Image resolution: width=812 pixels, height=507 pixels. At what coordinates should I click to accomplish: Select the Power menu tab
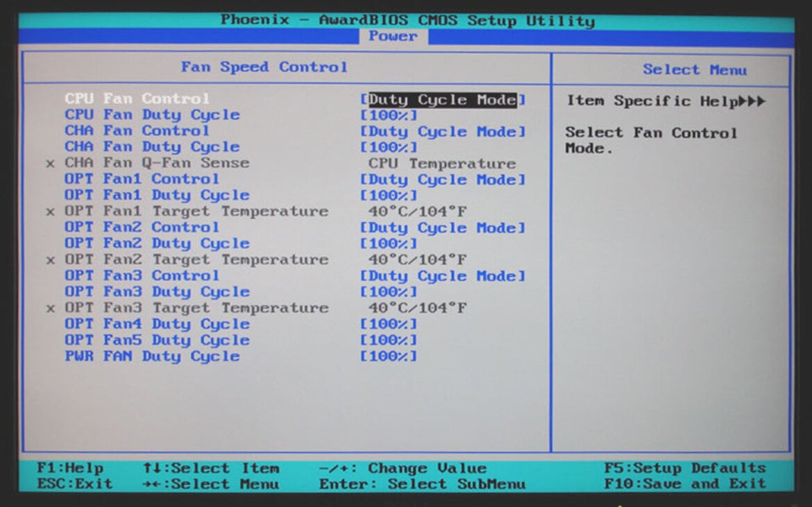pyautogui.click(x=393, y=36)
